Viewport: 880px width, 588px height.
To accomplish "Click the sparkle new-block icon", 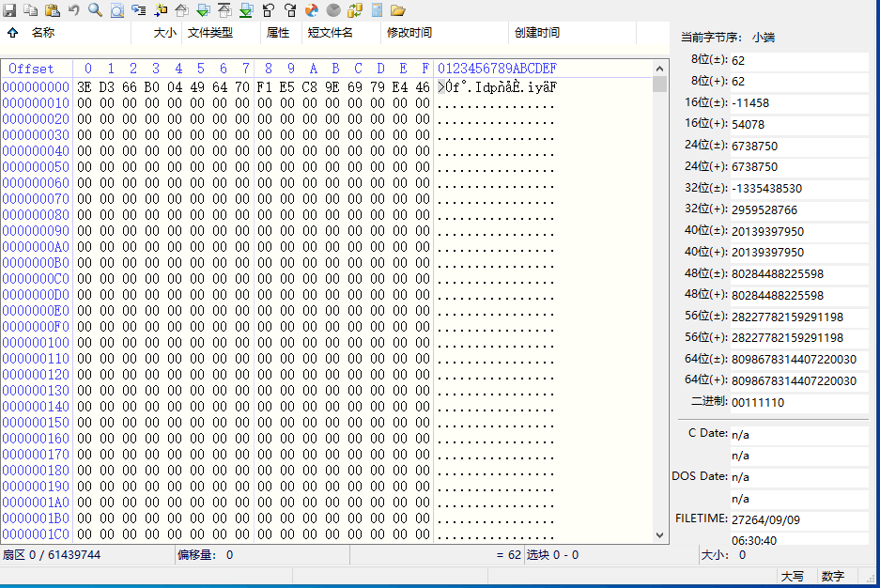I will [161, 10].
